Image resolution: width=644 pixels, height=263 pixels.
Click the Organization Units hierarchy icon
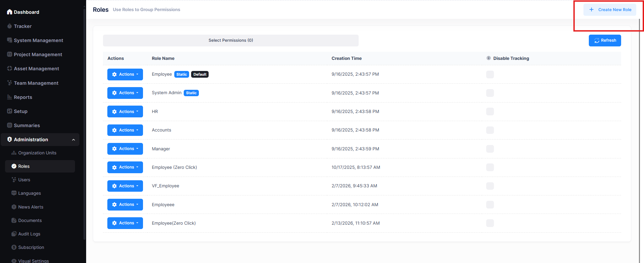14,153
